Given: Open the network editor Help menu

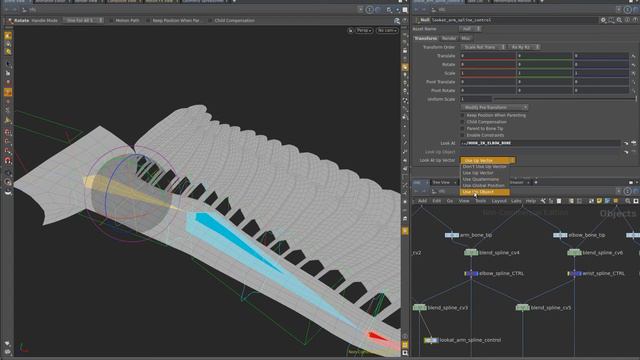Looking at the screenshot, I should (x=531, y=201).
